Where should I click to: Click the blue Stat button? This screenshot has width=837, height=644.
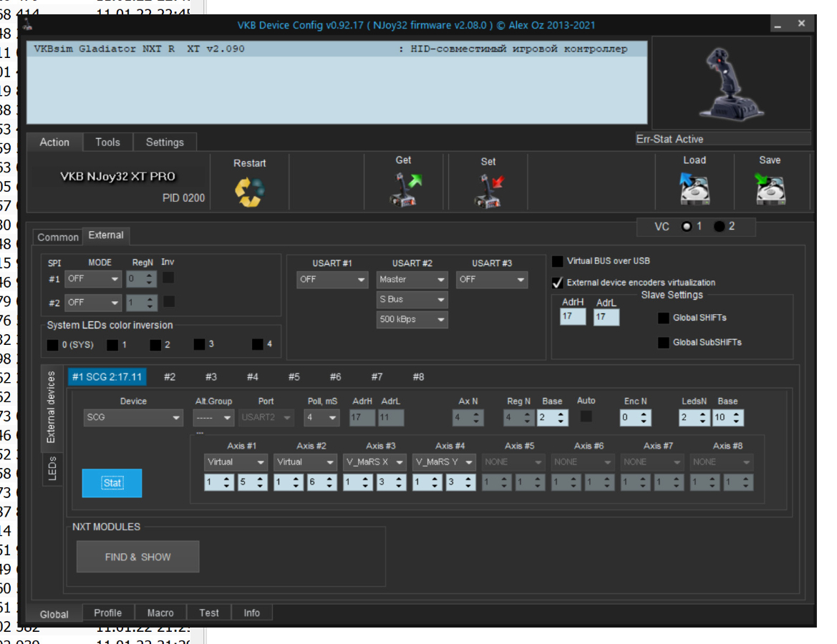click(112, 483)
